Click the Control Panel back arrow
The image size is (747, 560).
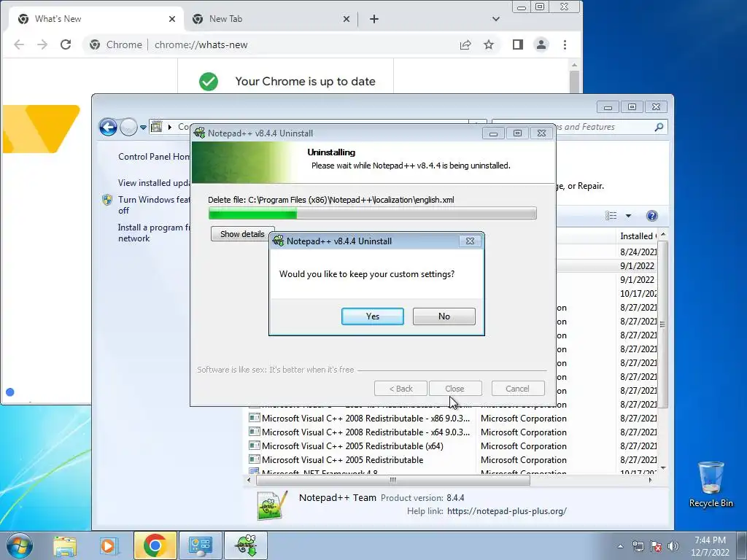pyautogui.click(x=108, y=127)
